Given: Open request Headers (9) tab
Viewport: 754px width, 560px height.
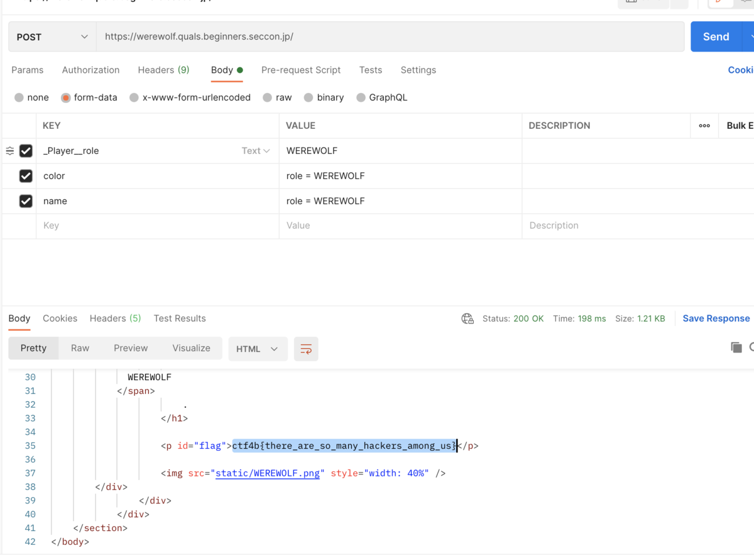Looking at the screenshot, I should point(163,70).
